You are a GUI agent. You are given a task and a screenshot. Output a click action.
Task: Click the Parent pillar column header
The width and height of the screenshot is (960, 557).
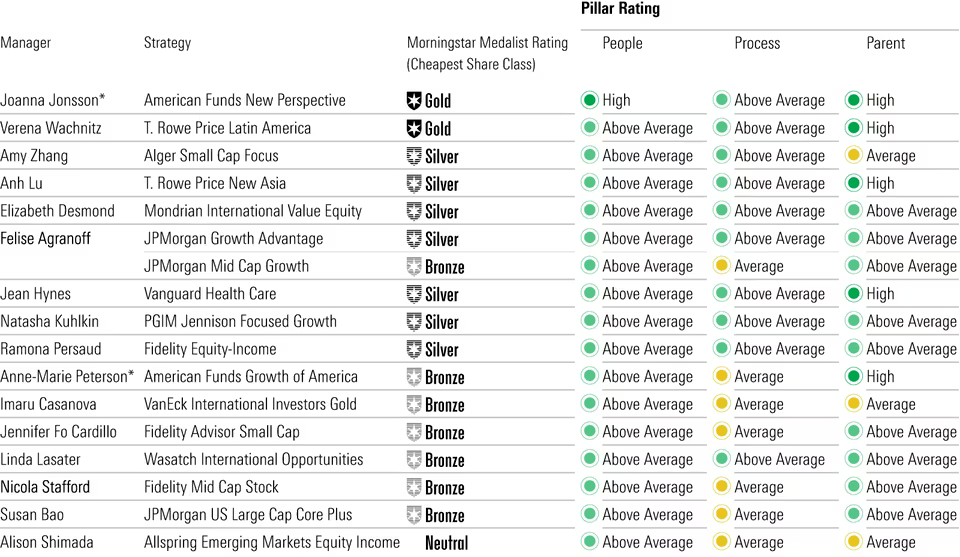[885, 43]
